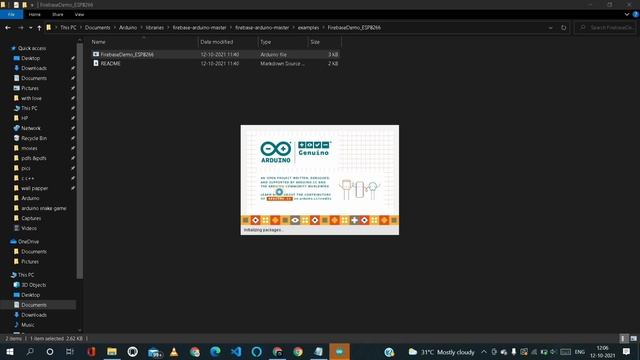640x360 pixels.
Task: Open OneDrive in the sidebar
Action: pyautogui.click(x=28, y=242)
